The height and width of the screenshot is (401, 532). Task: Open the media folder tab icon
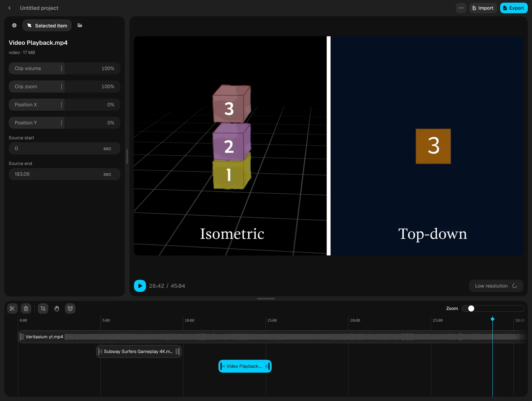(x=80, y=25)
